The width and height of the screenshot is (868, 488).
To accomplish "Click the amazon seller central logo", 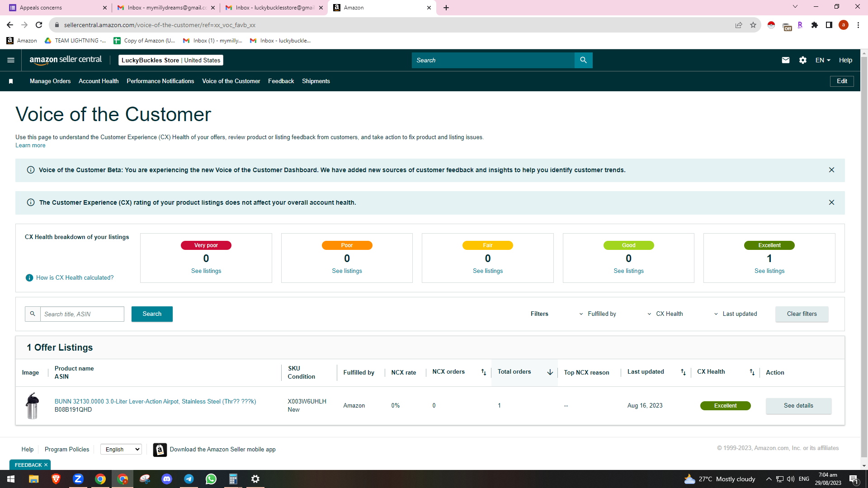I will 66,60.
